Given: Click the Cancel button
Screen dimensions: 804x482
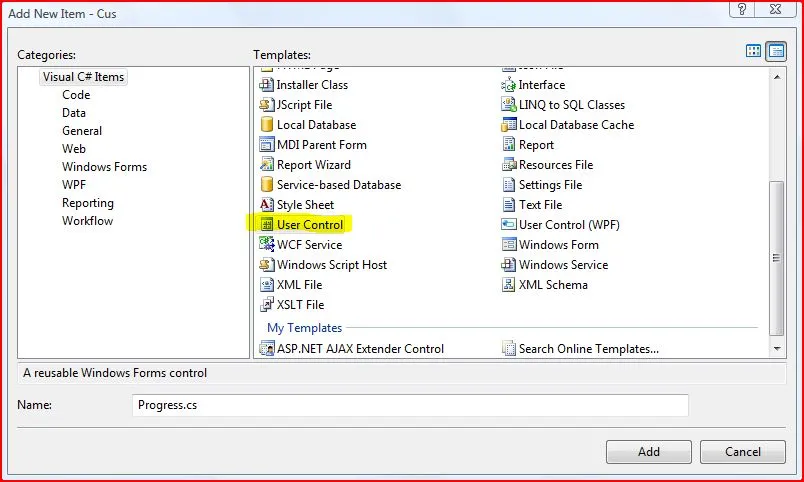Looking at the screenshot, I should pos(742,452).
